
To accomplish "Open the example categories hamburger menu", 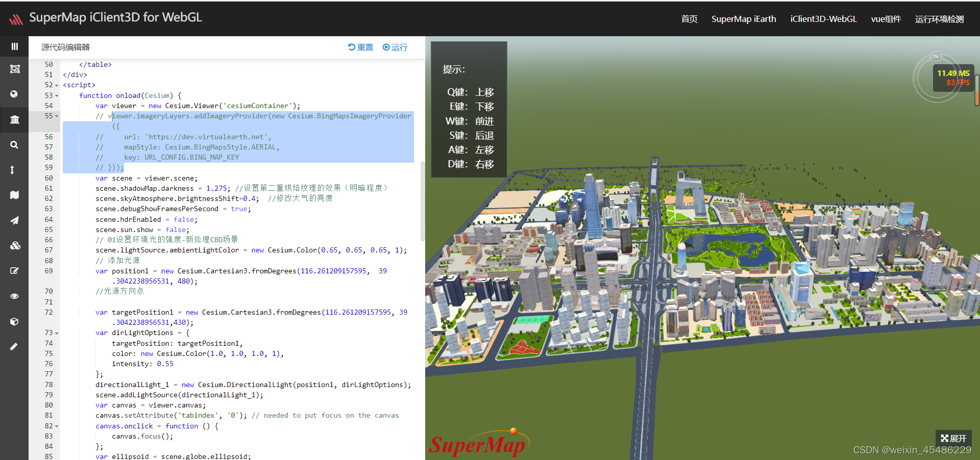I will [14, 46].
